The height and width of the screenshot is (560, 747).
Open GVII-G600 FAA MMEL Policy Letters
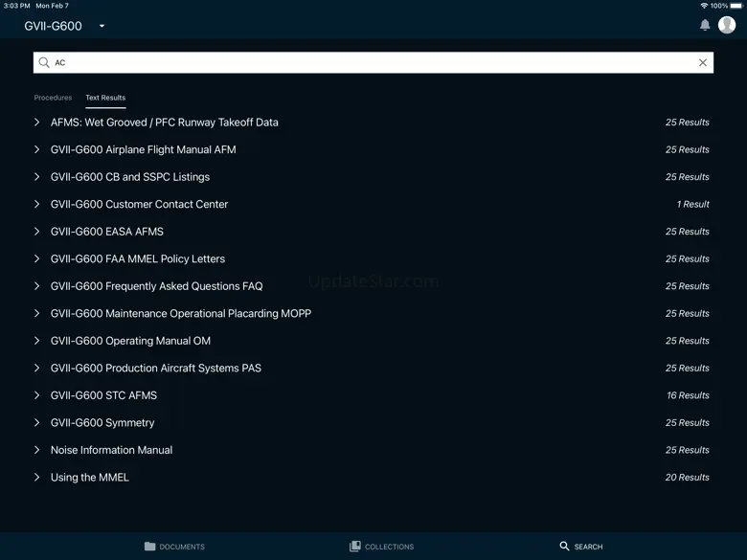(138, 258)
